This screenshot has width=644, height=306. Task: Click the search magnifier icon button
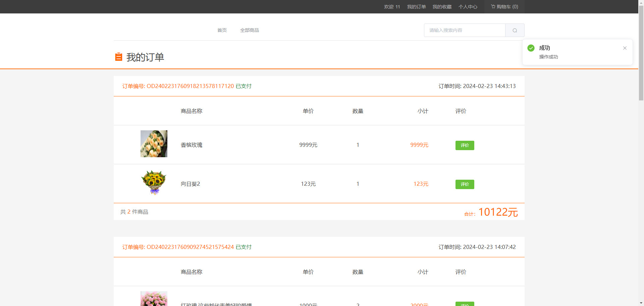coord(515,30)
